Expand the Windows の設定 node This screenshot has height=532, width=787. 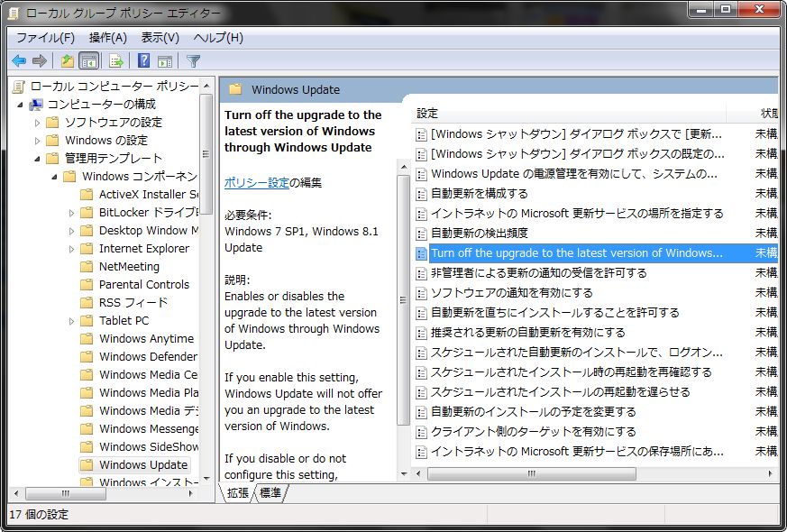(x=37, y=141)
